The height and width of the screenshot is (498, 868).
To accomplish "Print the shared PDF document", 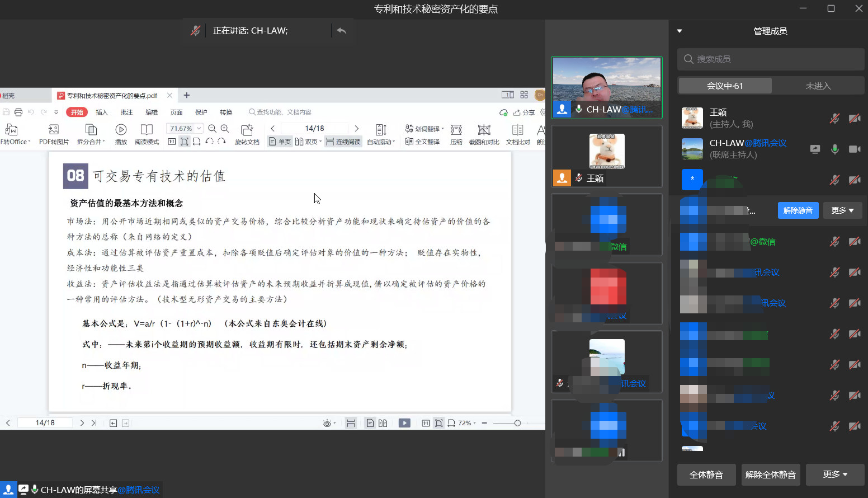I will [x=18, y=112].
